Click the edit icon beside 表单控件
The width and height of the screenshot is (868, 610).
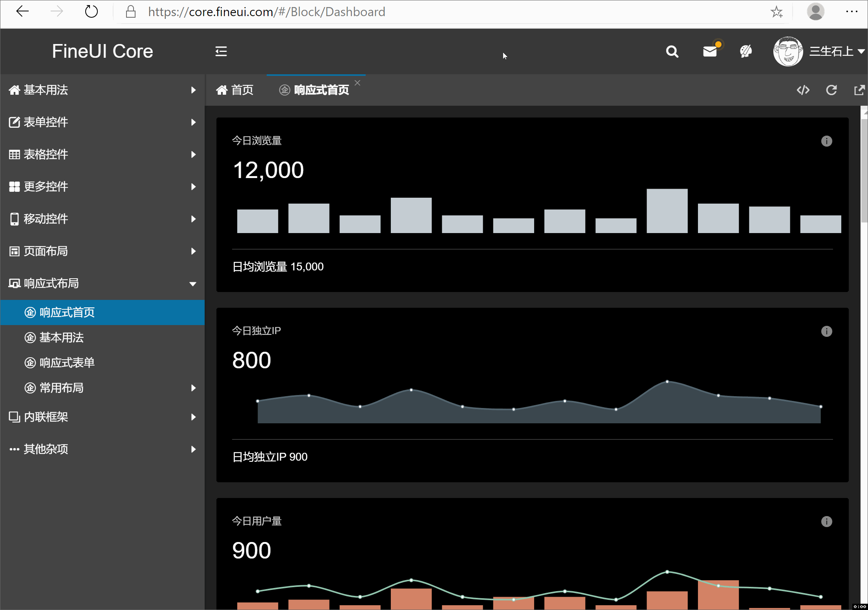15,122
